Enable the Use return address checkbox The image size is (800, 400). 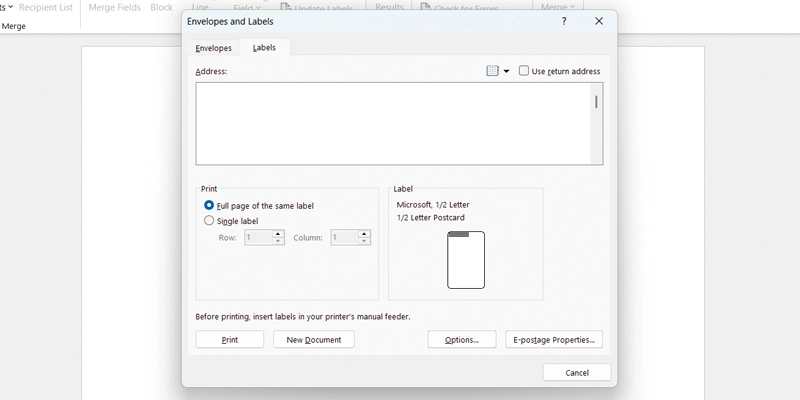click(x=524, y=71)
